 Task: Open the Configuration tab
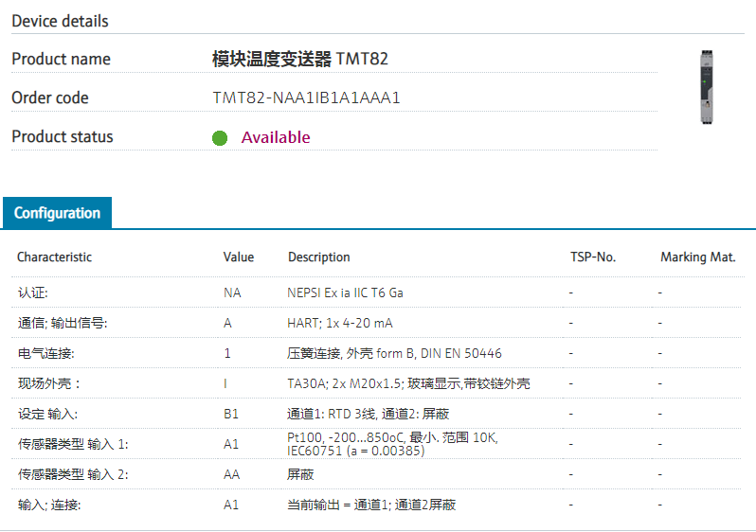[57, 213]
